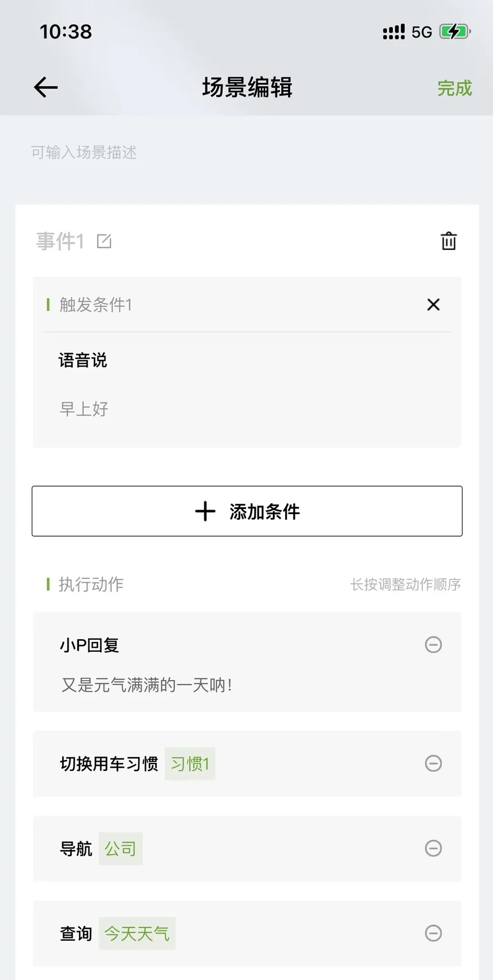Image resolution: width=493 pixels, height=980 pixels.
Task: Tap 完成 to finish editing
Action: tap(454, 88)
